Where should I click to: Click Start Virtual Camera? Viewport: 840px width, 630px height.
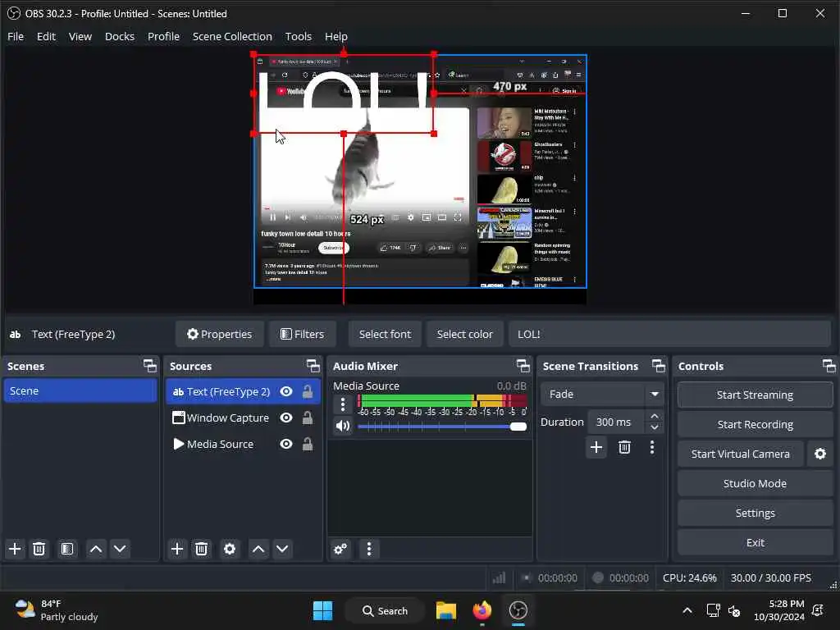tap(741, 454)
